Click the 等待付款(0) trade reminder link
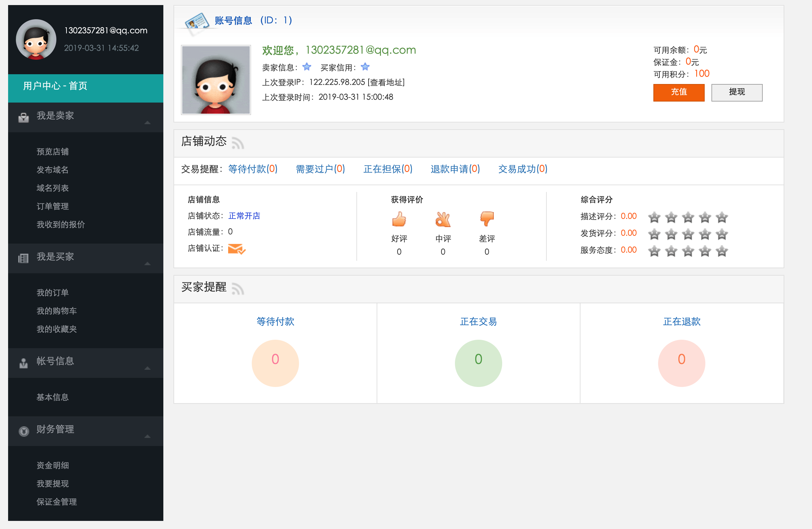This screenshot has height=529, width=812. point(253,169)
